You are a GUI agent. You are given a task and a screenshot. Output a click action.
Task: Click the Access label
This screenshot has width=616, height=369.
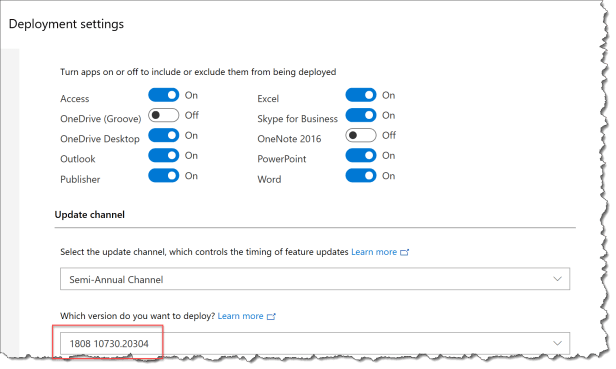pos(75,99)
